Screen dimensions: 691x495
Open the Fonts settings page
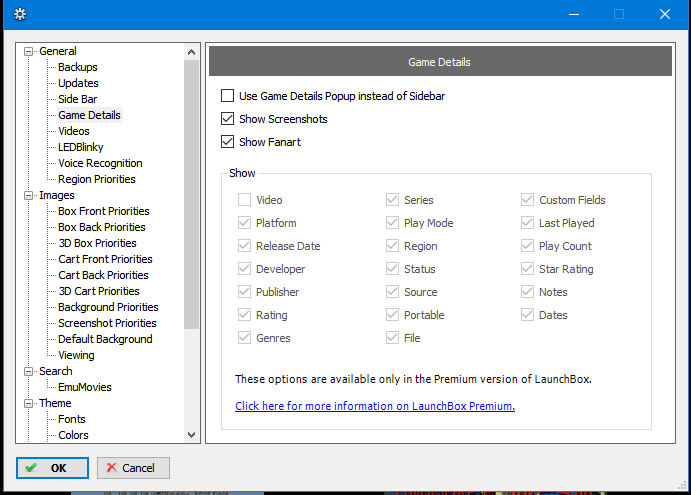[71, 419]
